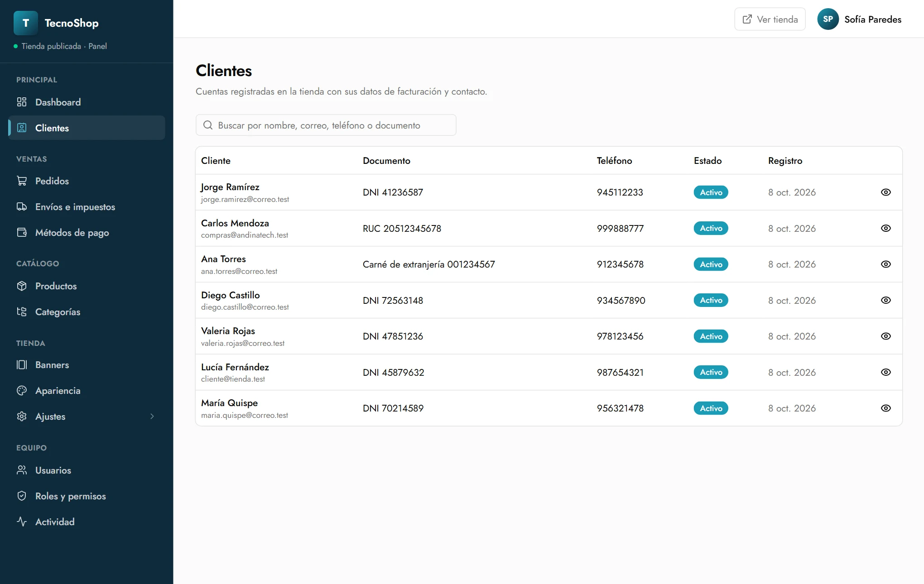View Diego Castillo details via eye icon
Viewport: 924px width, 584px height.
coord(886,300)
